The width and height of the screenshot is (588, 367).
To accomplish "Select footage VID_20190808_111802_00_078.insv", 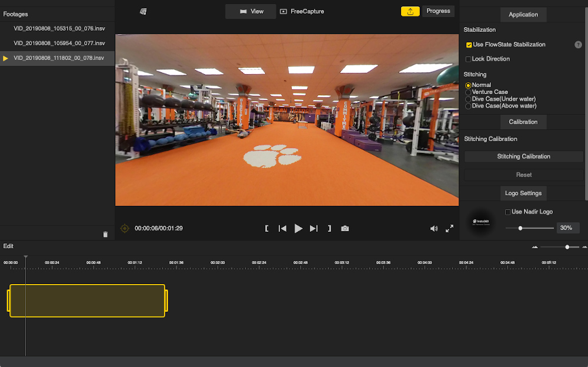I will pos(57,58).
